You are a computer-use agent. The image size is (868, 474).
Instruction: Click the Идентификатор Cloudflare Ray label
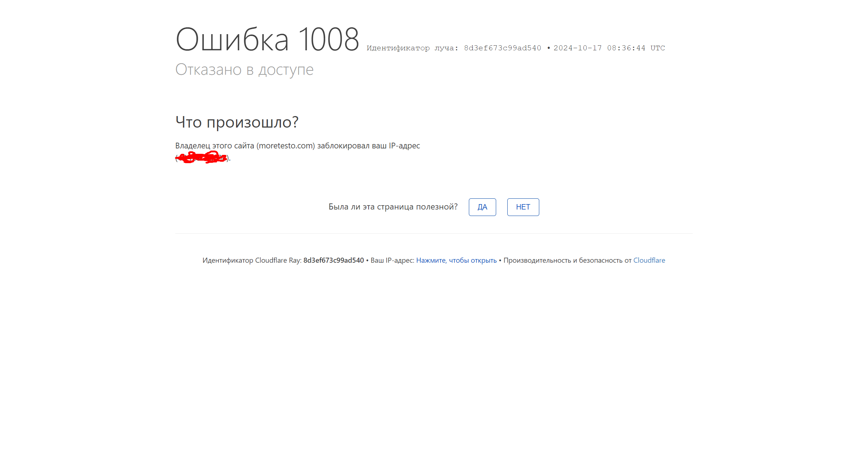[251, 260]
